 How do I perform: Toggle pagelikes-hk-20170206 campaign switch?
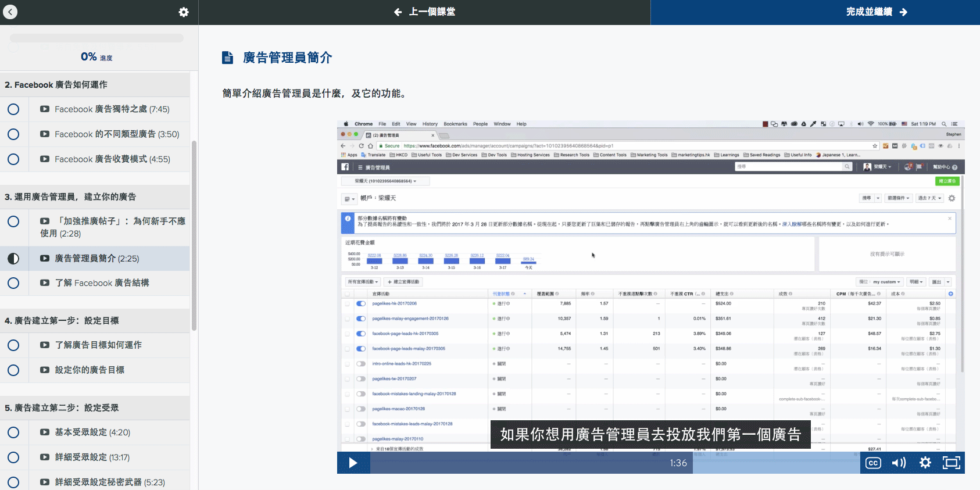pyautogui.click(x=361, y=303)
